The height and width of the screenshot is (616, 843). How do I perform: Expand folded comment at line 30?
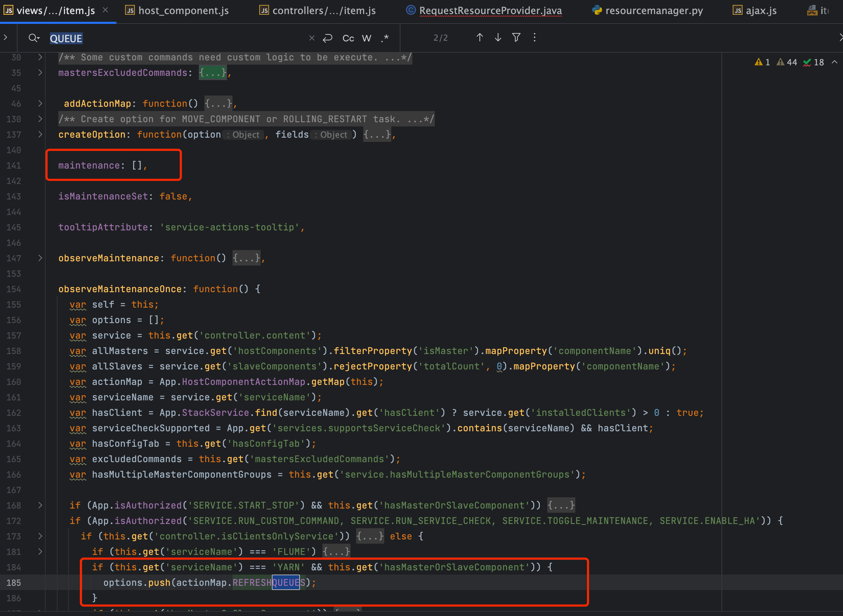40,57
